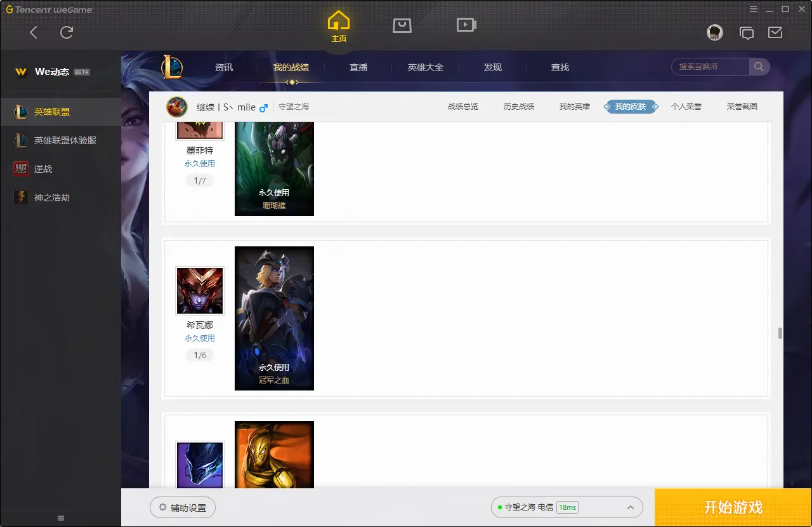Viewport: 812px width, 527px height.
Task: Select 逆战 in the sidebar
Action: (x=60, y=169)
